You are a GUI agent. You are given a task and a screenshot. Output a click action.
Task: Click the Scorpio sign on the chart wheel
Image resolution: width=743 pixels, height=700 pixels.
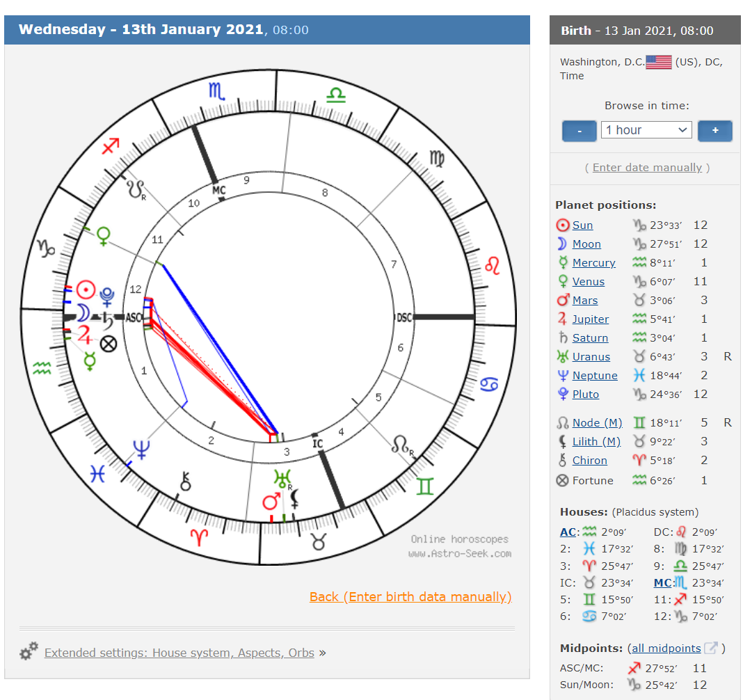pos(216,90)
